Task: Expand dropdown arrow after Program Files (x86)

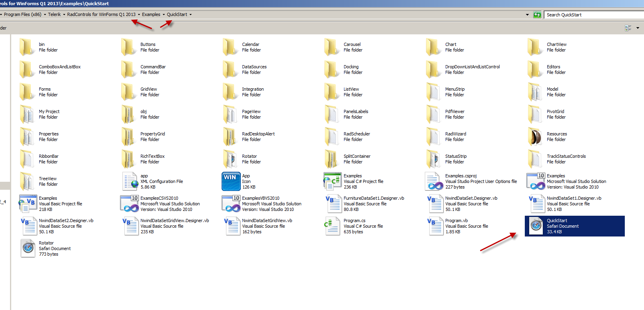Action: click(45, 15)
